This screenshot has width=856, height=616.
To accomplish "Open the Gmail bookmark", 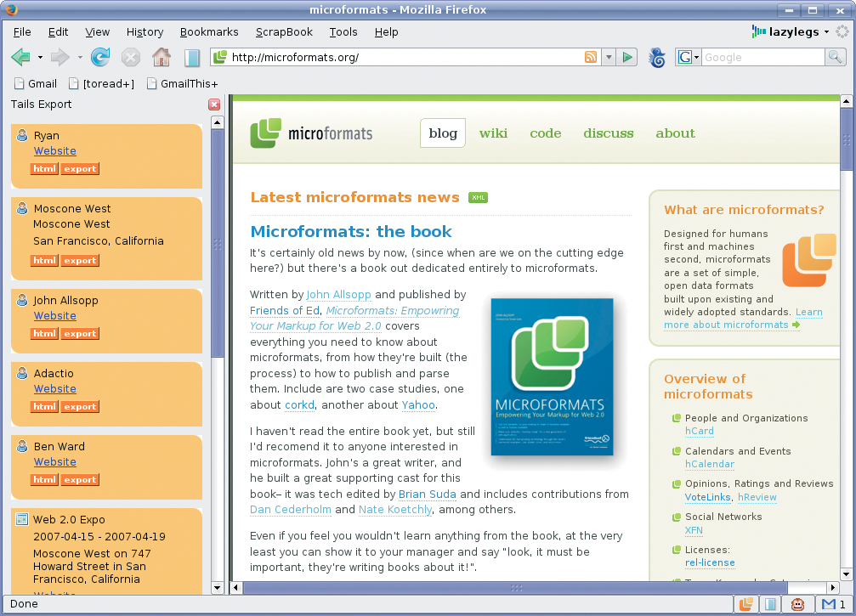I will [36, 83].
